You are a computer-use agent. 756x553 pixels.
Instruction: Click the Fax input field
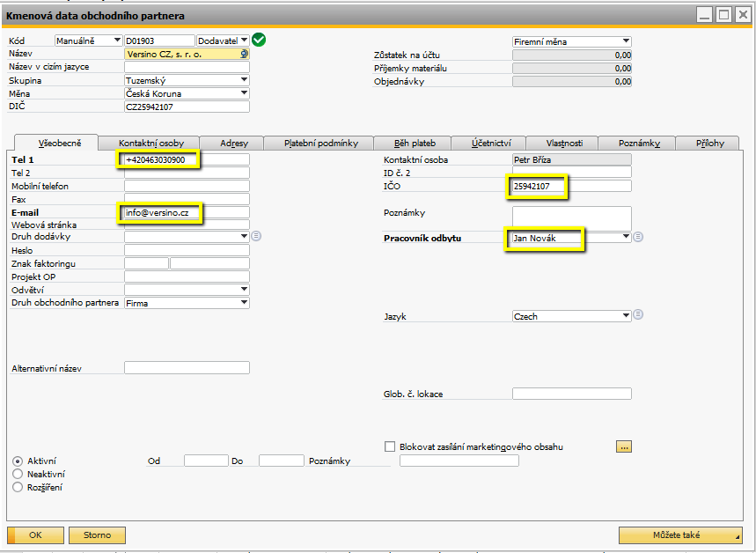(187, 199)
